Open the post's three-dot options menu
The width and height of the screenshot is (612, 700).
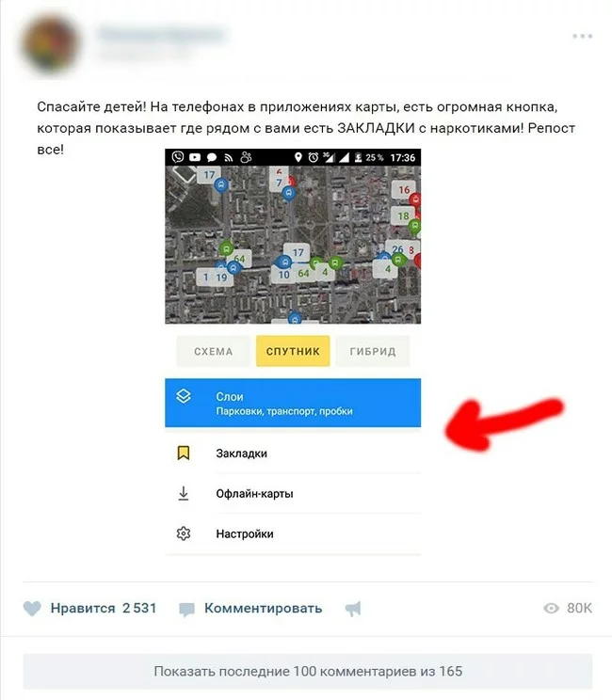pyautogui.click(x=583, y=36)
